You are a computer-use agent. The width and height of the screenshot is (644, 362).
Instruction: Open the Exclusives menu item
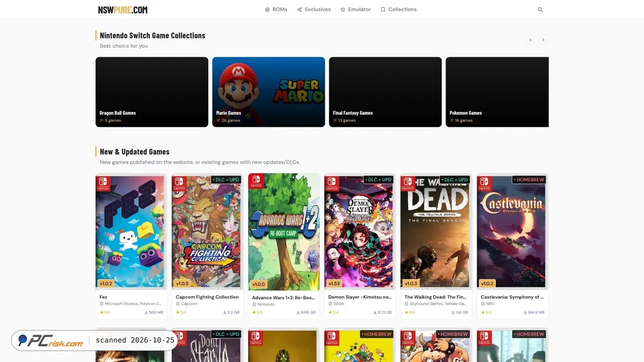(x=314, y=9)
